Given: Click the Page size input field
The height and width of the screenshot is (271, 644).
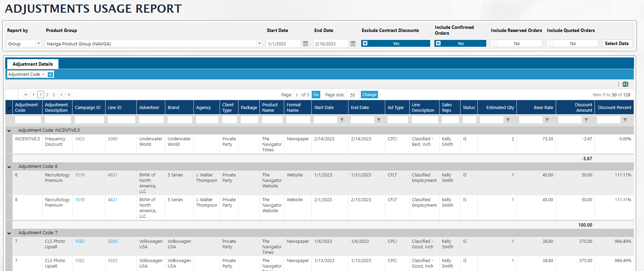Looking at the screenshot, I should tap(352, 95).
